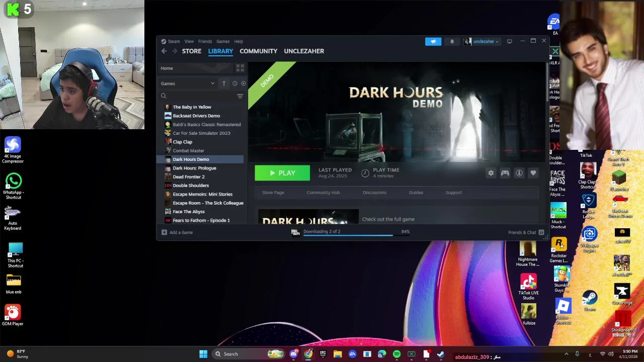644x362 pixels.
Task: Open Epic Games launcher from taskbar
Action: coord(323,354)
